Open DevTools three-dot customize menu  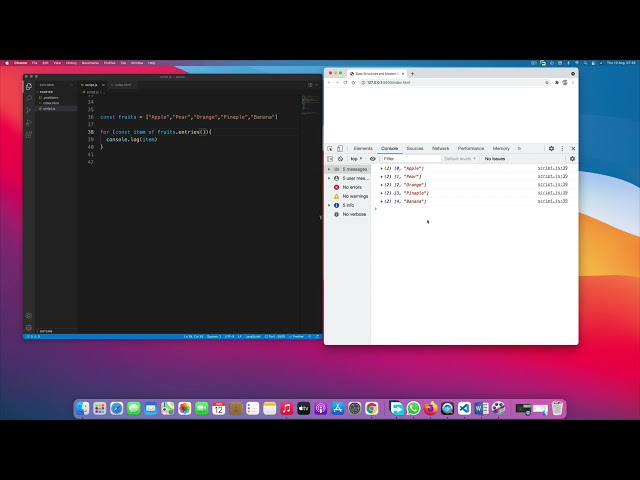click(562, 149)
